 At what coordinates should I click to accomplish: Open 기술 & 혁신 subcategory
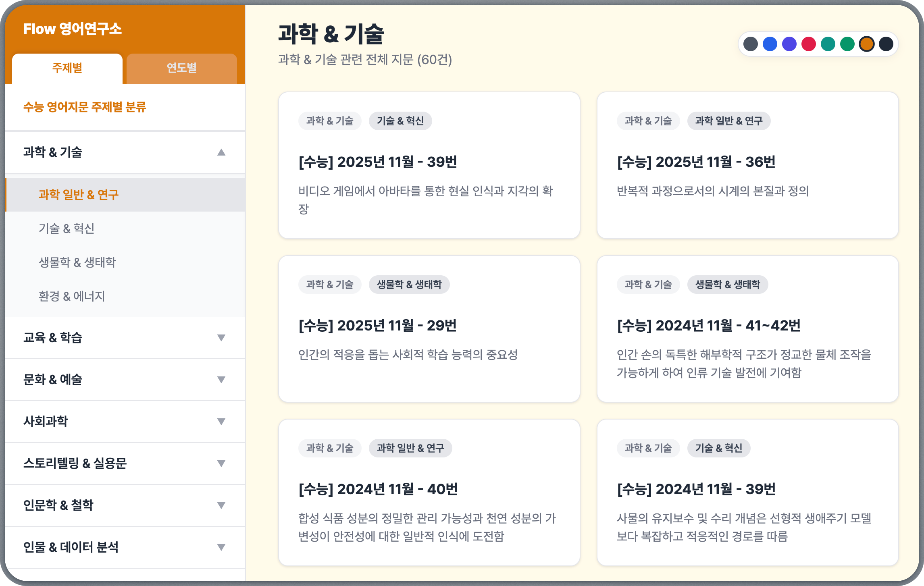click(x=67, y=229)
